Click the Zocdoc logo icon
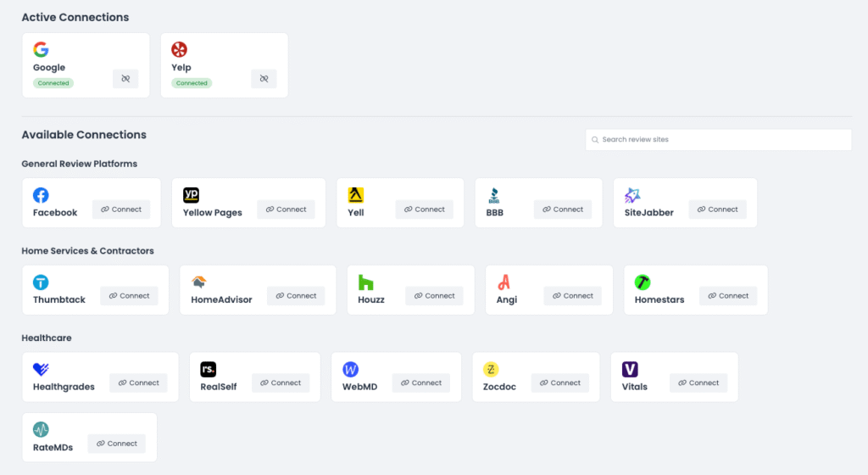868x475 pixels. 491,369
